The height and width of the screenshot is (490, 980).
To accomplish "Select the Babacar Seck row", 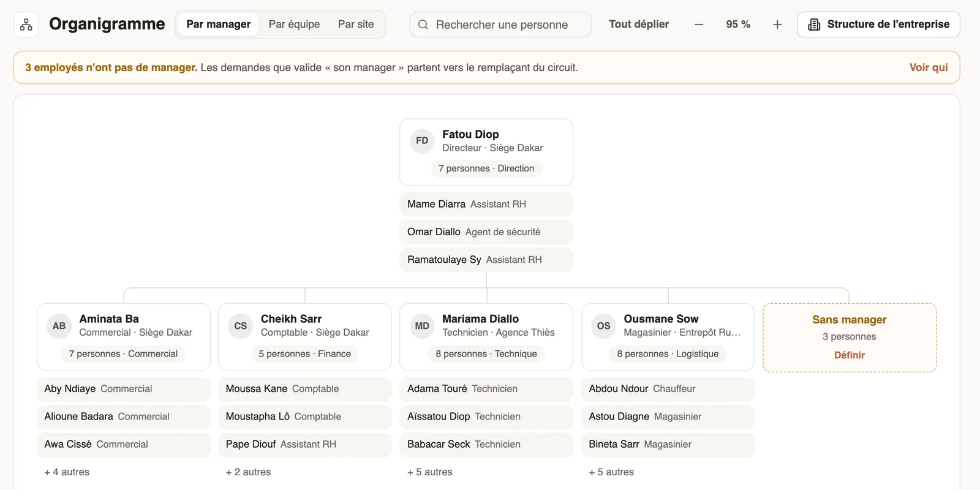I will [486, 445].
